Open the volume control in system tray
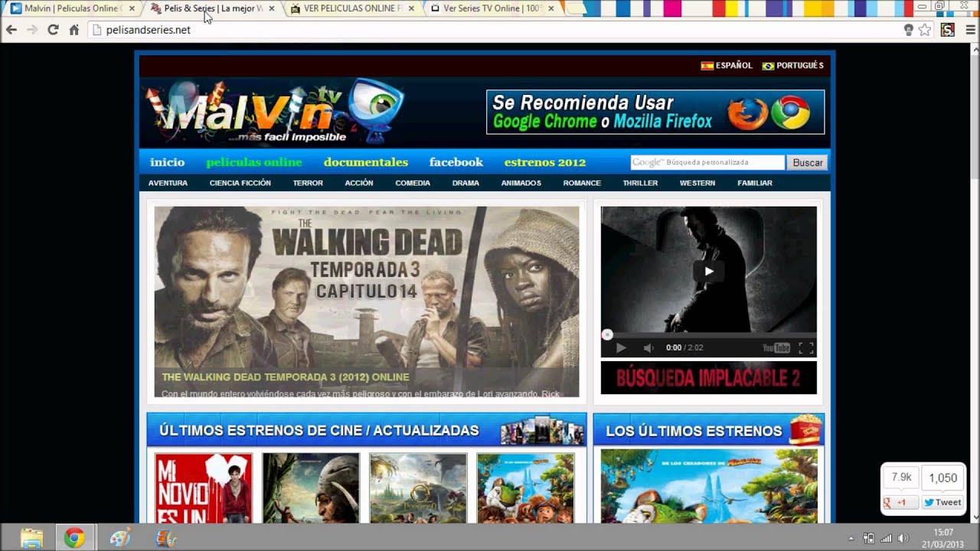Viewport: 980px width, 551px height. pyautogui.click(x=903, y=538)
